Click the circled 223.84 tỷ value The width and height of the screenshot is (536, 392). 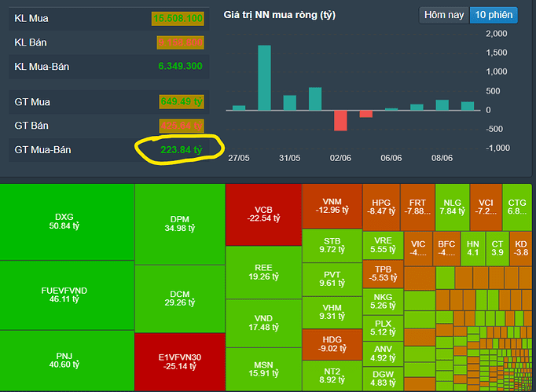[x=179, y=149]
